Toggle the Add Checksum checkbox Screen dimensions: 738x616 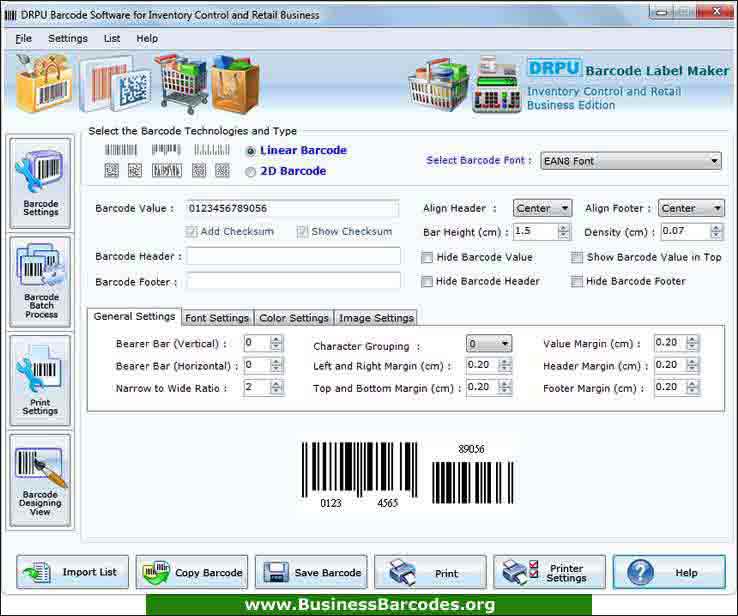tap(191, 231)
